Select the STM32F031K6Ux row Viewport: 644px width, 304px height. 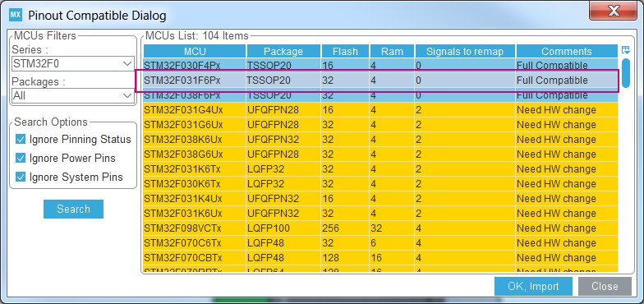point(381,214)
